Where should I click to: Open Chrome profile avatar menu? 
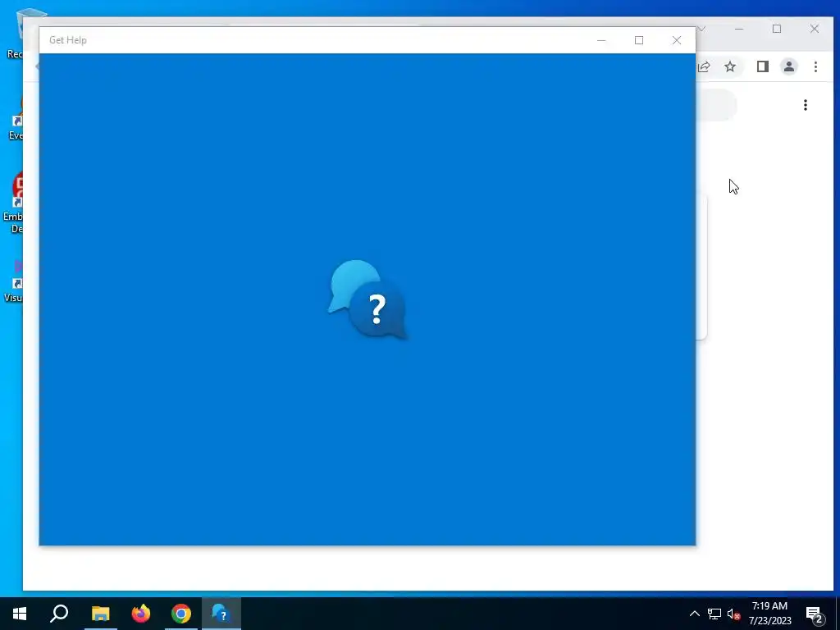tap(789, 66)
